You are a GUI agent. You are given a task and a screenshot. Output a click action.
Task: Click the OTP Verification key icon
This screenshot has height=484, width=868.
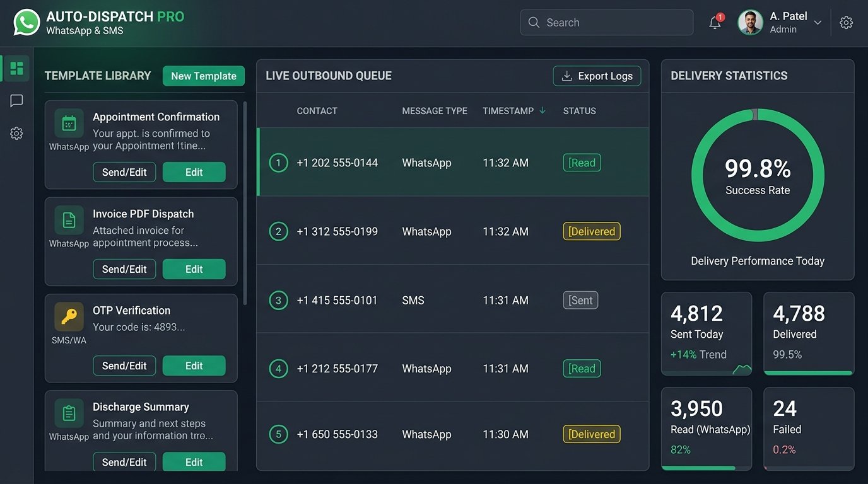[x=69, y=317]
